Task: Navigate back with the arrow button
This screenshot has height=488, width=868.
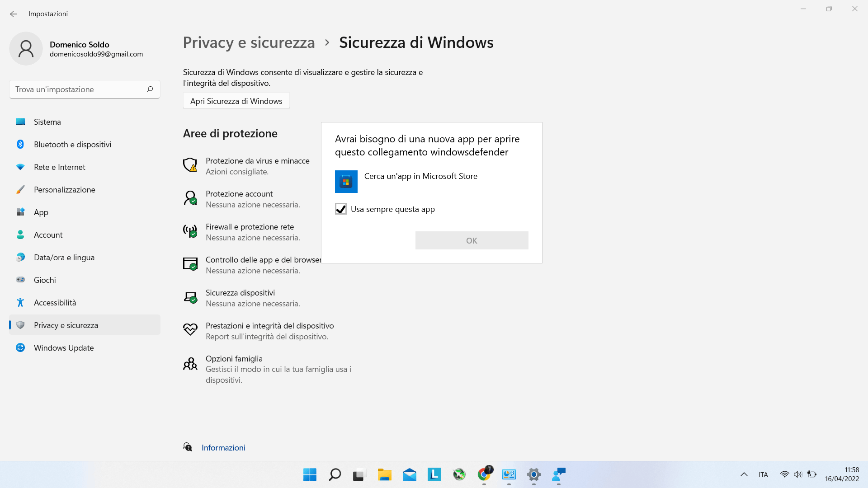Action: [x=14, y=14]
